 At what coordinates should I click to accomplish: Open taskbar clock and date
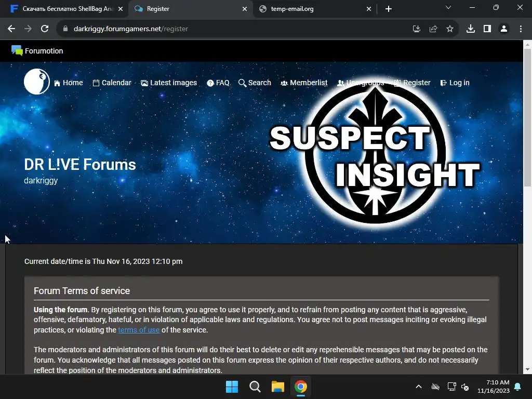(x=494, y=387)
